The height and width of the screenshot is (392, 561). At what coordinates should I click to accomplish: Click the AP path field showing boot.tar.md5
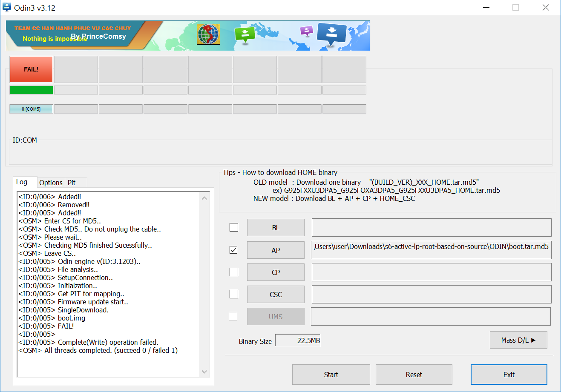click(x=432, y=250)
